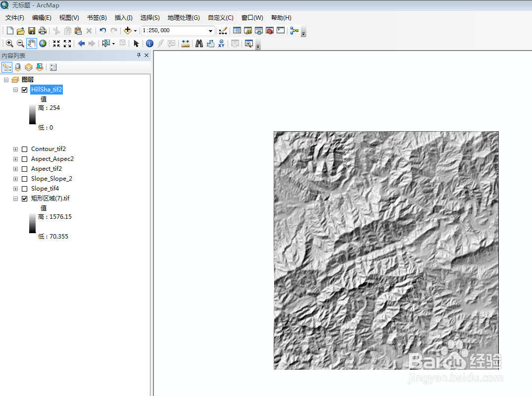Uncheck the HillSha_tif2 layer
Viewport: 532px width, 396px height.
click(24, 90)
